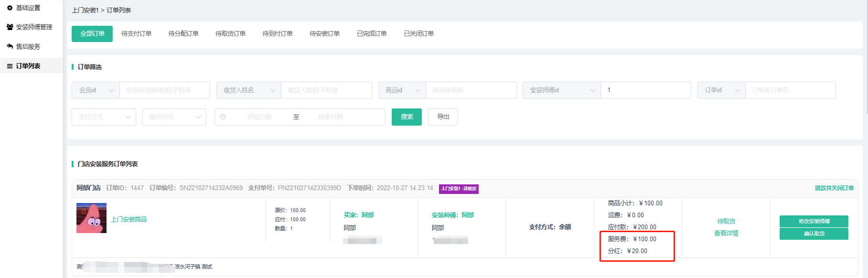Viewport: 868px width, 278px height.
Task: Click the 退款并关闭订单 link
Action: [834, 188]
